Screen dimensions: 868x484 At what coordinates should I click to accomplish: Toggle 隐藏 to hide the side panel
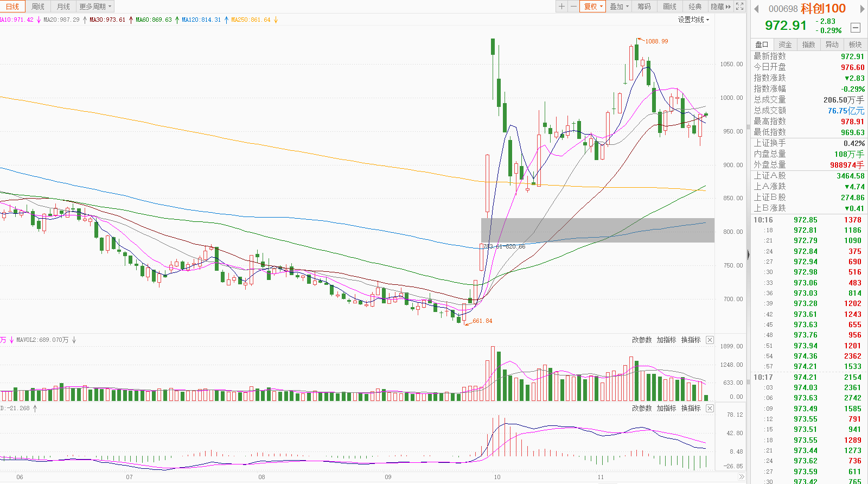coord(720,7)
